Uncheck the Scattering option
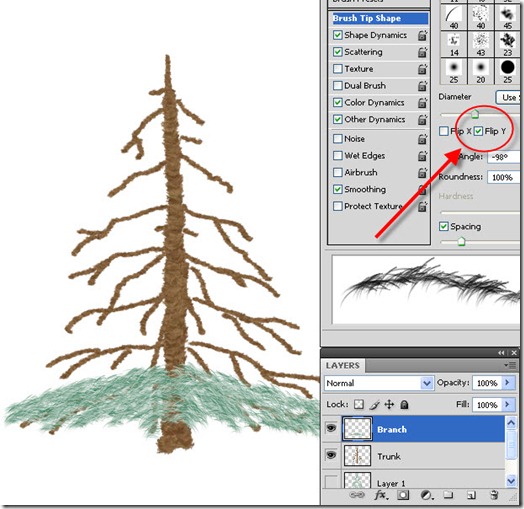The image size is (524, 509). coord(338,52)
